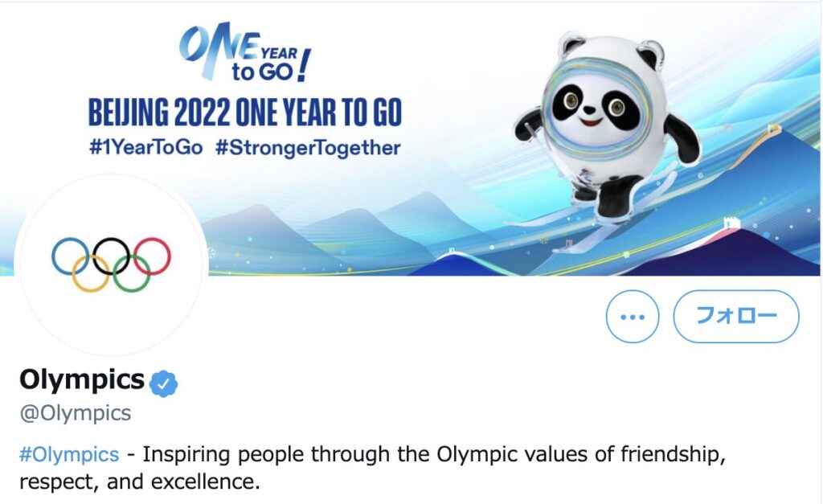Image resolution: width=823 pixels, height=504 pixels.
Task: Click the "One Year to Go!" logo
Action: tap(244, 52)
